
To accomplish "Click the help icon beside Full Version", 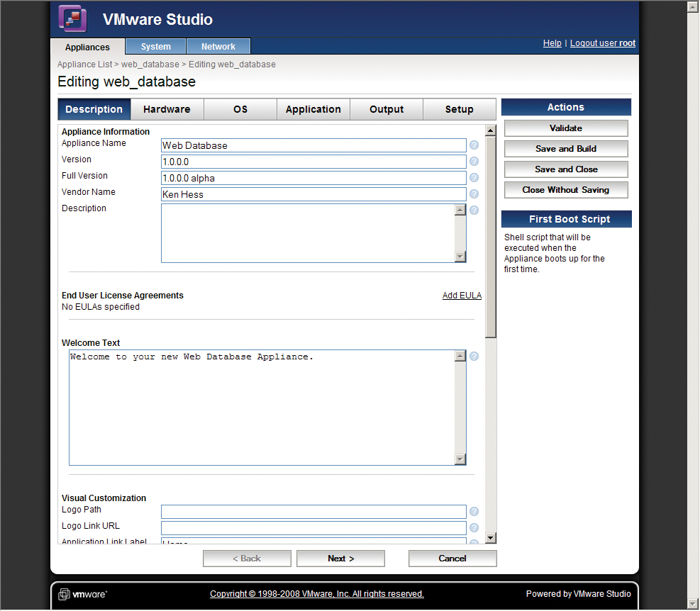I will [x=474, y=178].
